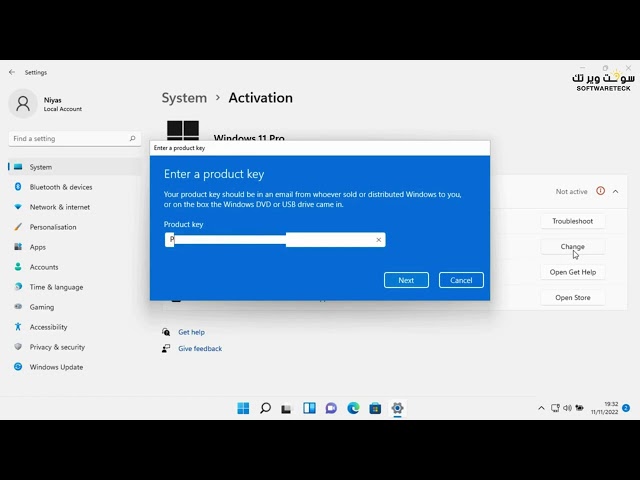Clear the product key field with X

pyautogui.click(x=378, y=240)
